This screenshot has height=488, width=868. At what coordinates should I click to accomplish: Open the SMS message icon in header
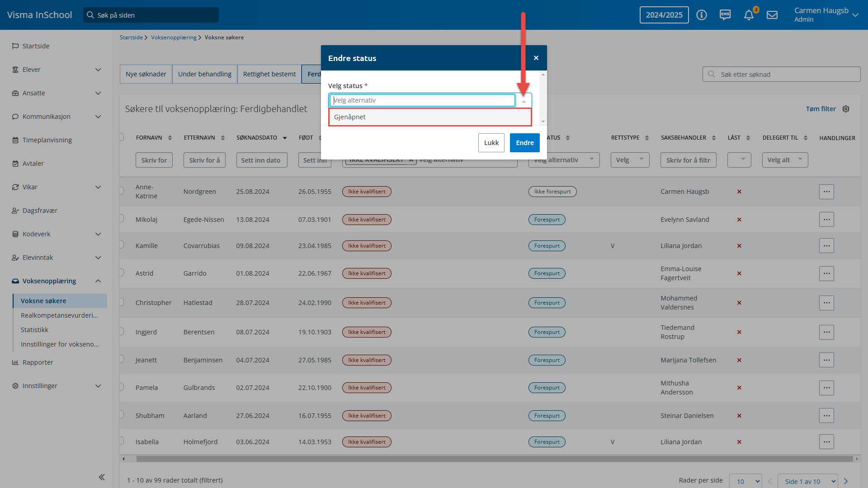click(725, 15)
